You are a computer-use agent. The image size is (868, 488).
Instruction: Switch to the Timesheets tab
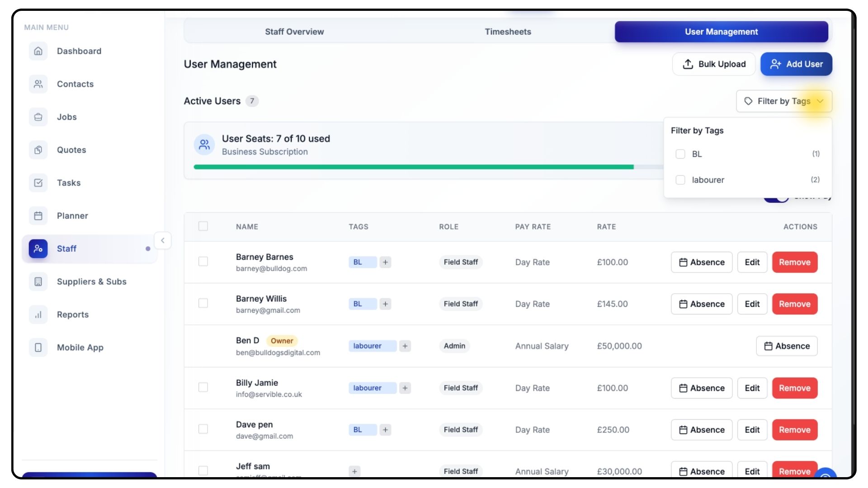(508, 32)
